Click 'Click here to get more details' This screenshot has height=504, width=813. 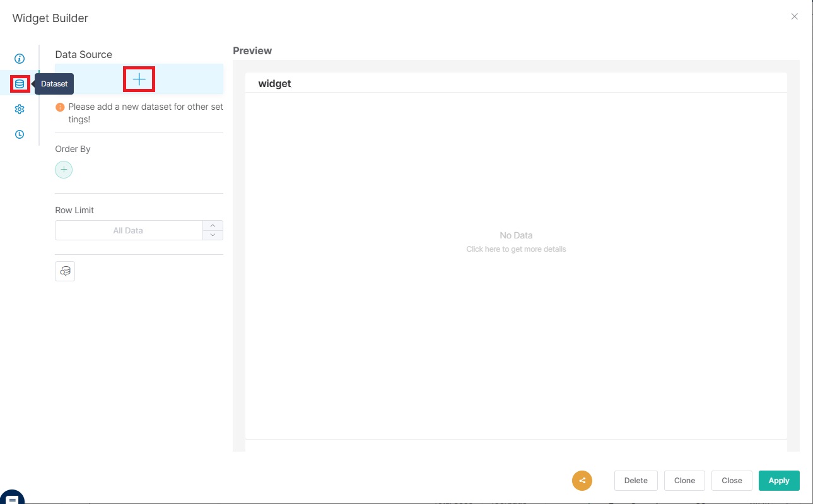(516, 249)
